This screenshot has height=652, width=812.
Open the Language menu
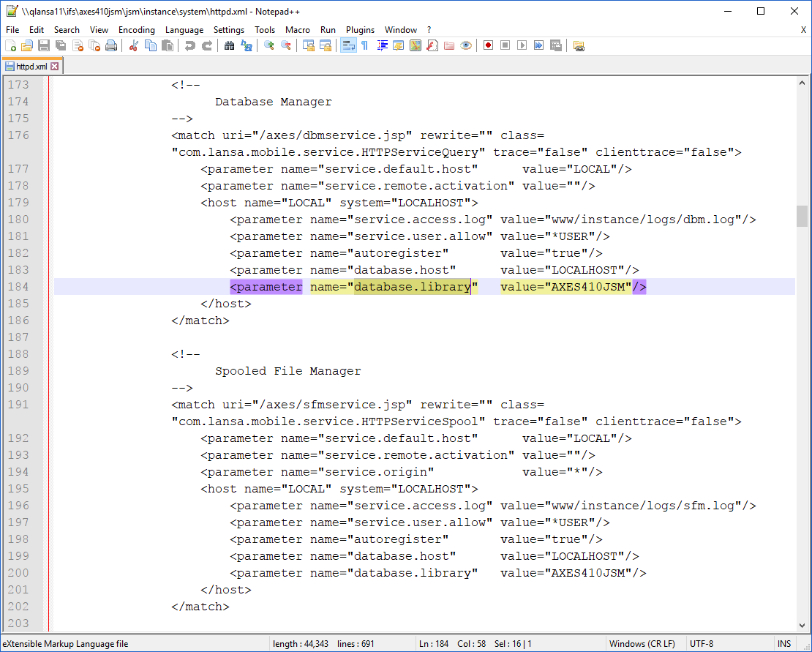click(184, 30)
